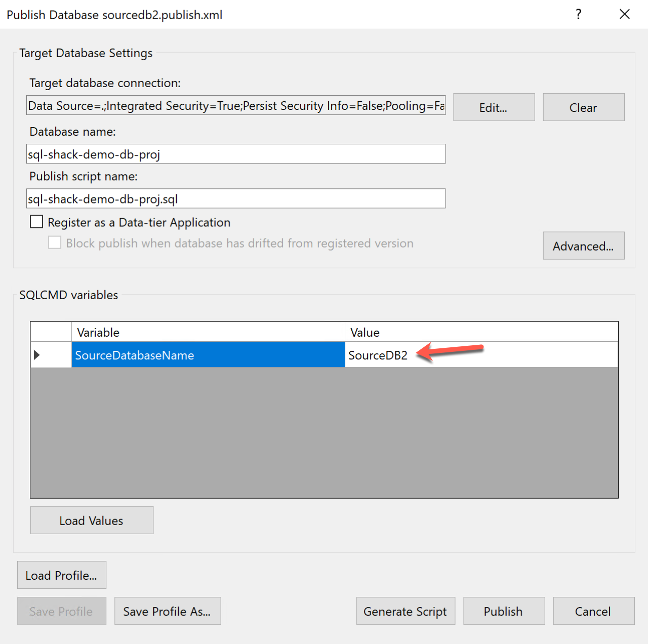The height and width of the screenshot is (644, 648).
Task: Select the Target database connection string field
Action: coord(235,105)
